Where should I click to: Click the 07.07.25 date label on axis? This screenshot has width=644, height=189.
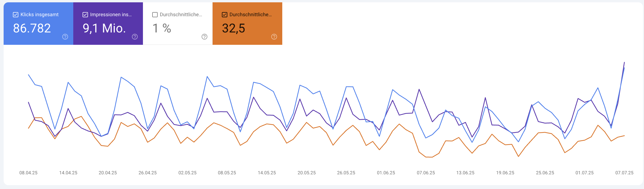pos(624,173)
